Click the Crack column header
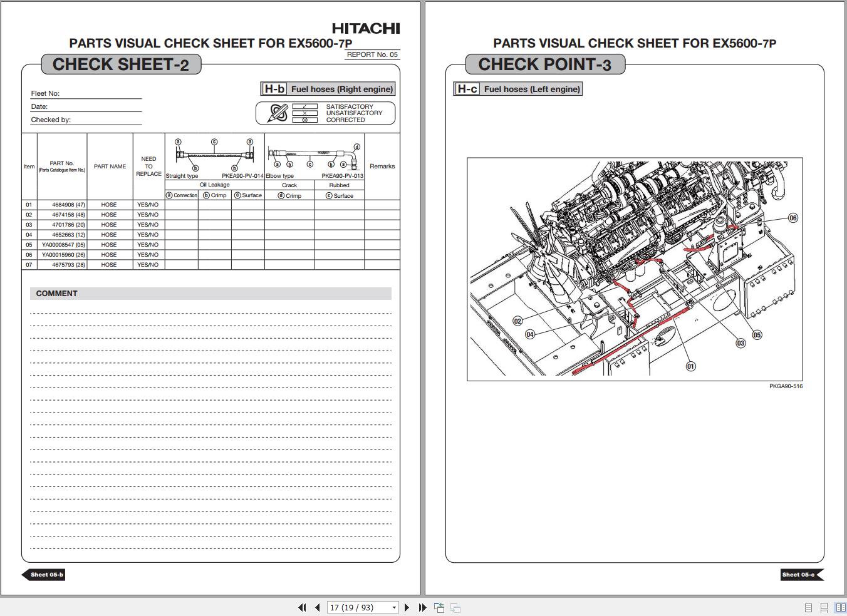This screenshot has width=847, height=616. pyautogui.click(x=289, y=185)
